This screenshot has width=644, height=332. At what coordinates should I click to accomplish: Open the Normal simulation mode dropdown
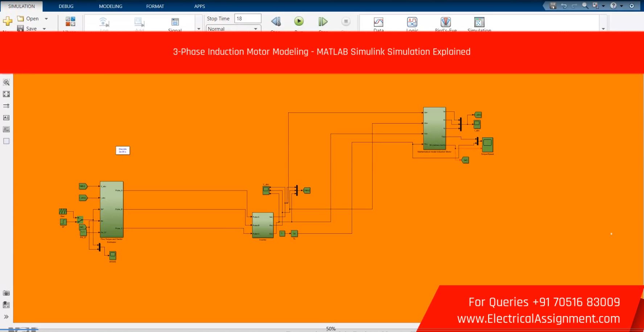(233, 29)
